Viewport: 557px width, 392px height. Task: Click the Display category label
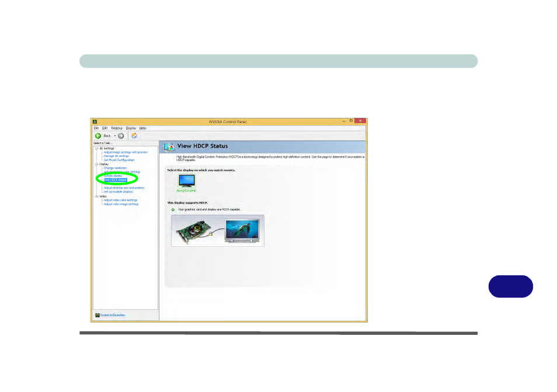point(104,164)
